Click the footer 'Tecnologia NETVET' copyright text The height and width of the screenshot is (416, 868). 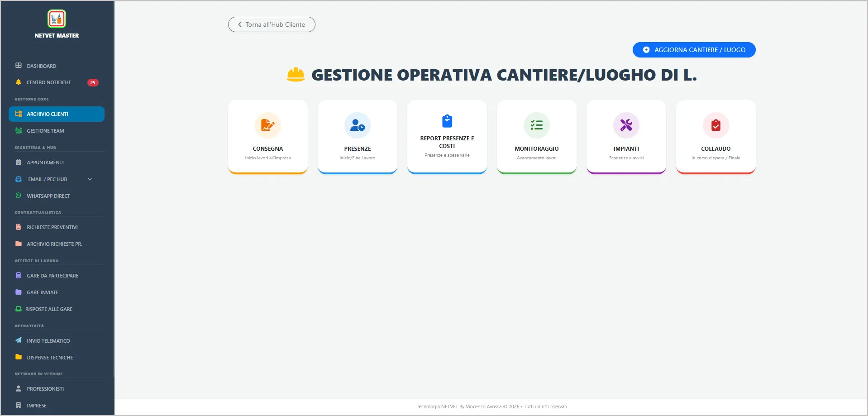pyautogui.click(x=491, y=406)
